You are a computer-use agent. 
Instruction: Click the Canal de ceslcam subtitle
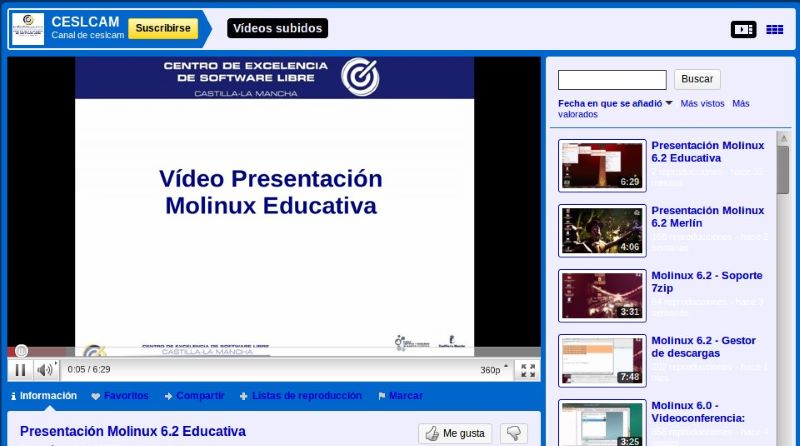pyautogui.click(x=88, y=35)
